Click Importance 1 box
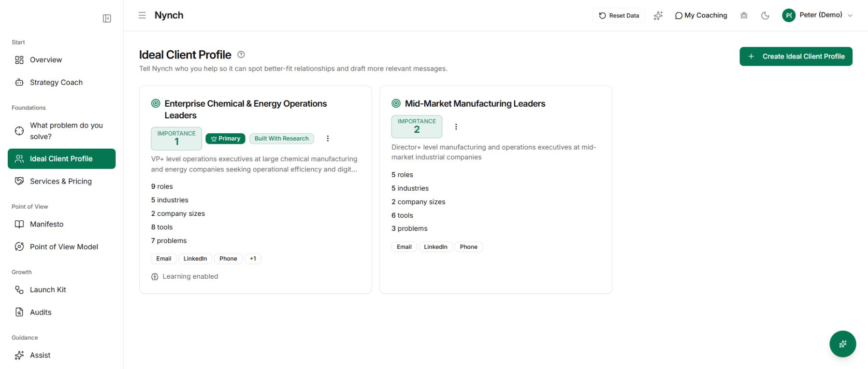The height and width of the screenshot is (369, 868). 176,138
